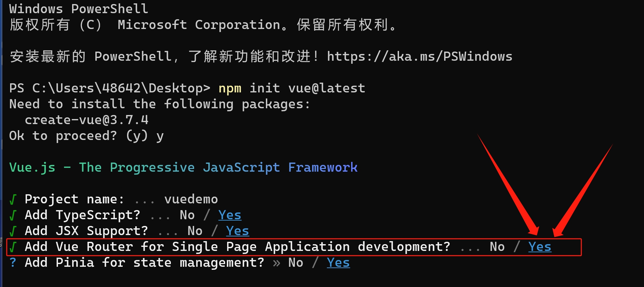Click the vuedemo project name value

[x=191, y=199]
